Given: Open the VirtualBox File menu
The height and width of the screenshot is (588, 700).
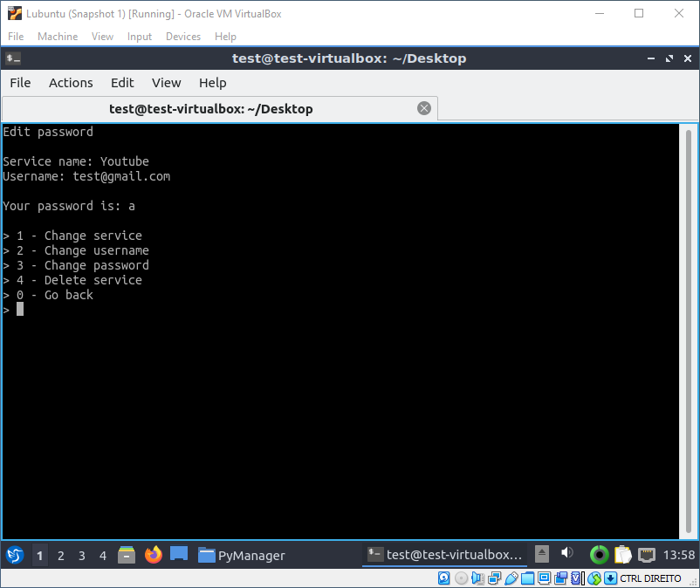Looking at the screenshot, I should point(16,36).
